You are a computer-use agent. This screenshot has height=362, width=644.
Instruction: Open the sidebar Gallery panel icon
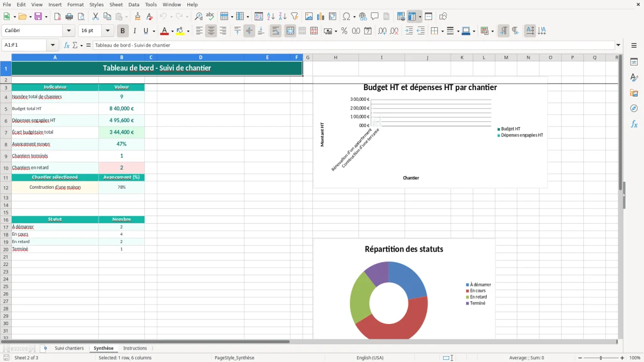[634, 93]
